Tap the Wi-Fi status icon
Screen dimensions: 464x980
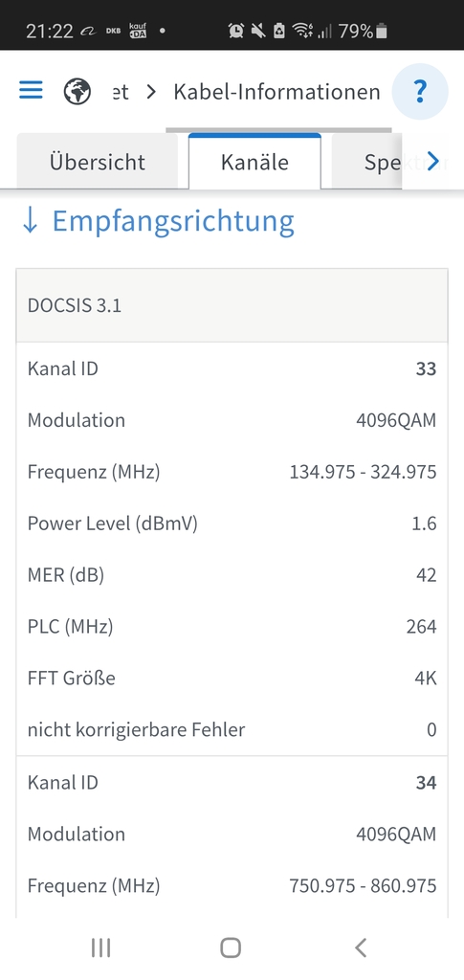[x=302, y=31]
